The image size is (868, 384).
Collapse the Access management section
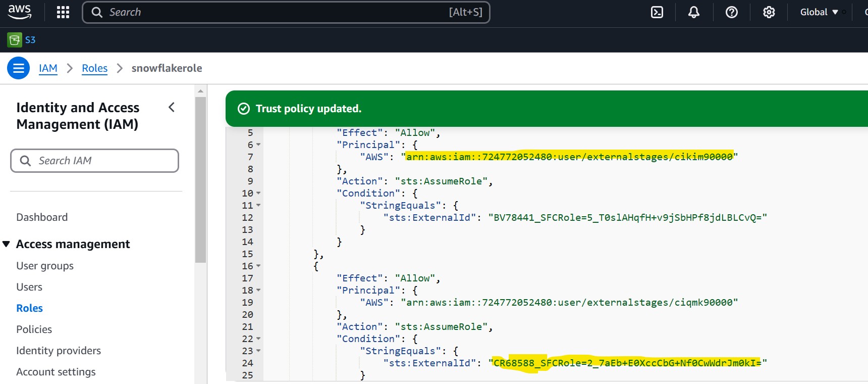point(7,244)
